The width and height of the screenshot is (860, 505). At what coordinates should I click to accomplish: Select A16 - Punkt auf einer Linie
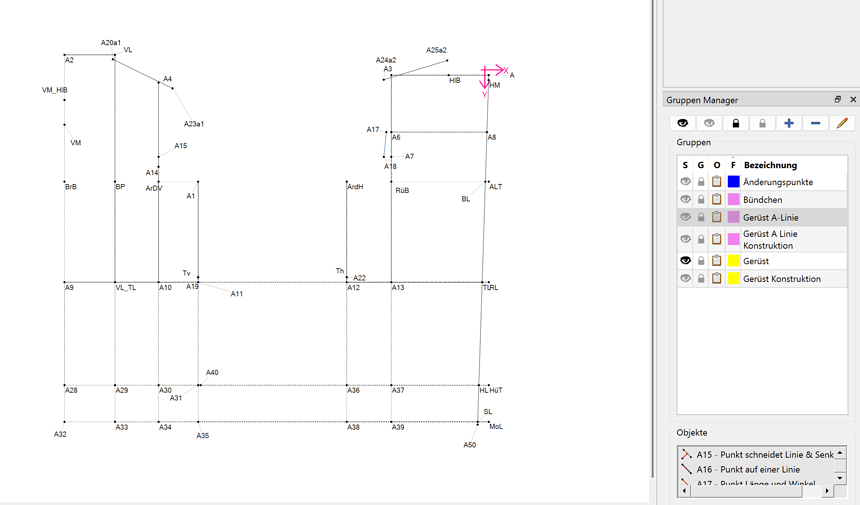pyautogui.click(x=748, y=469)
